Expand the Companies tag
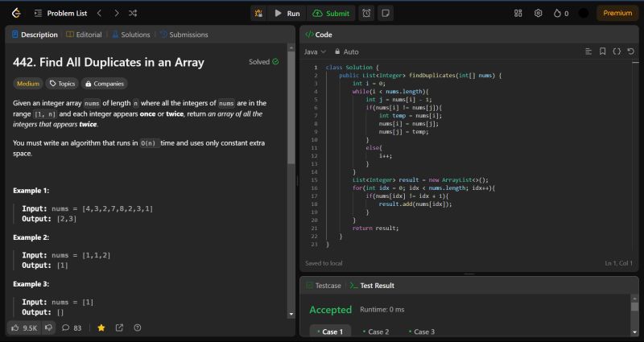Viewport: 644px width, 342px height. point(104,83)
